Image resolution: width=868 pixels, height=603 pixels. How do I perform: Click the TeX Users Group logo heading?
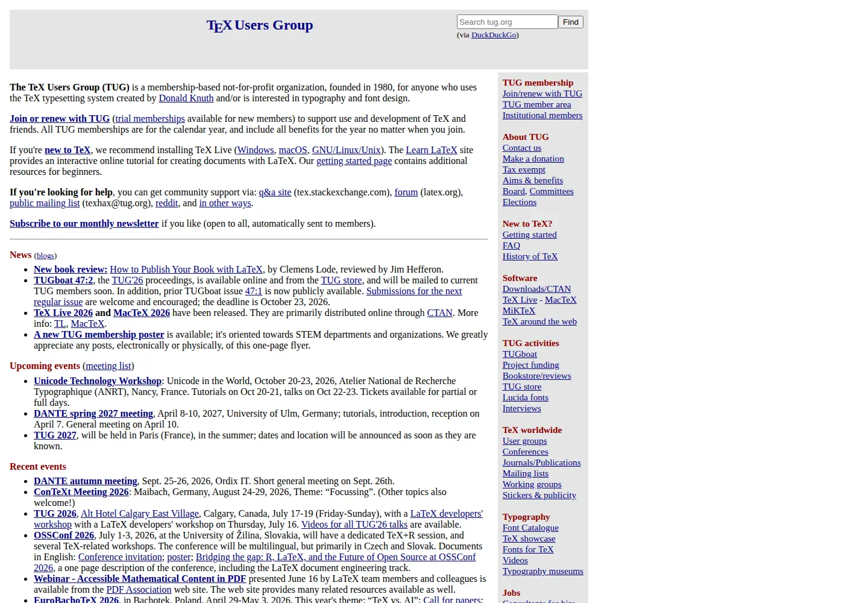pyautogui.click(x=260, y=25)
